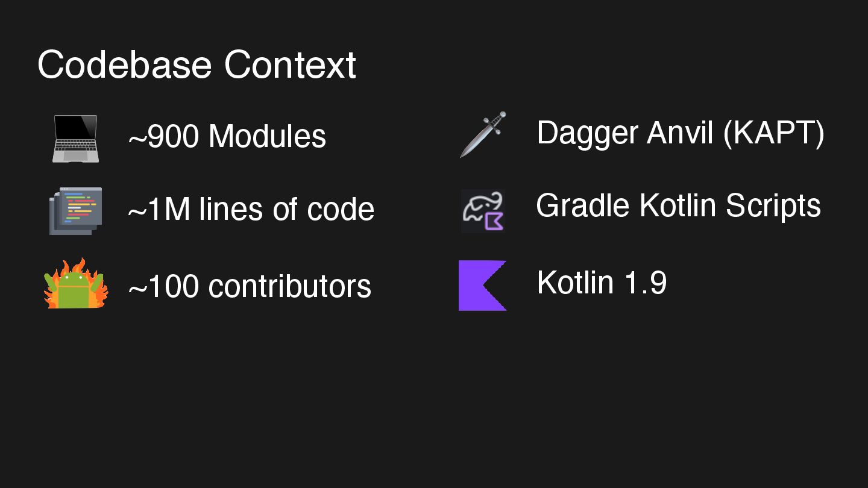
Task: Click the laptop icon beside ~900 Modules
Action: tap(75, 139)
